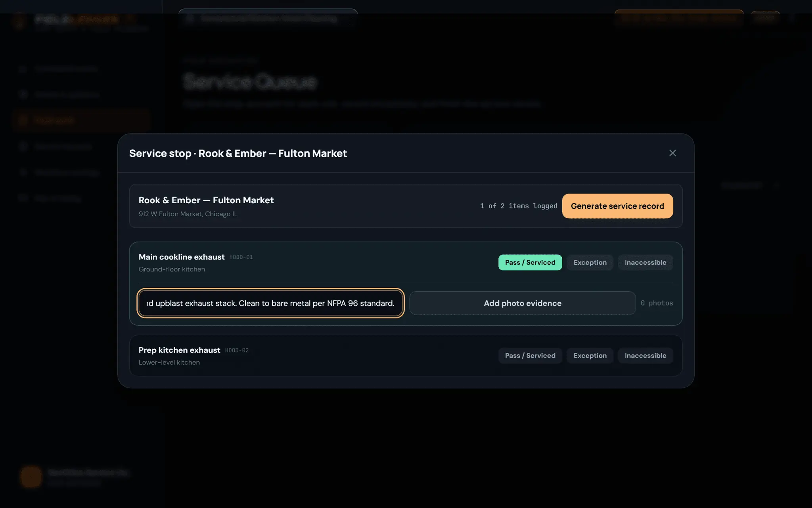Mark Prep kitchen exhaust as Inaccessible

coord(645,356)
